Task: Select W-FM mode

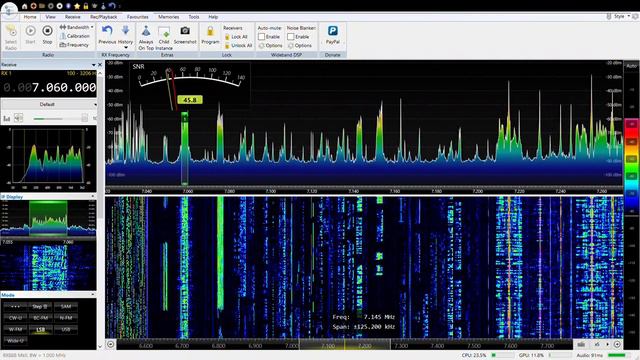Action: [15, 329]
